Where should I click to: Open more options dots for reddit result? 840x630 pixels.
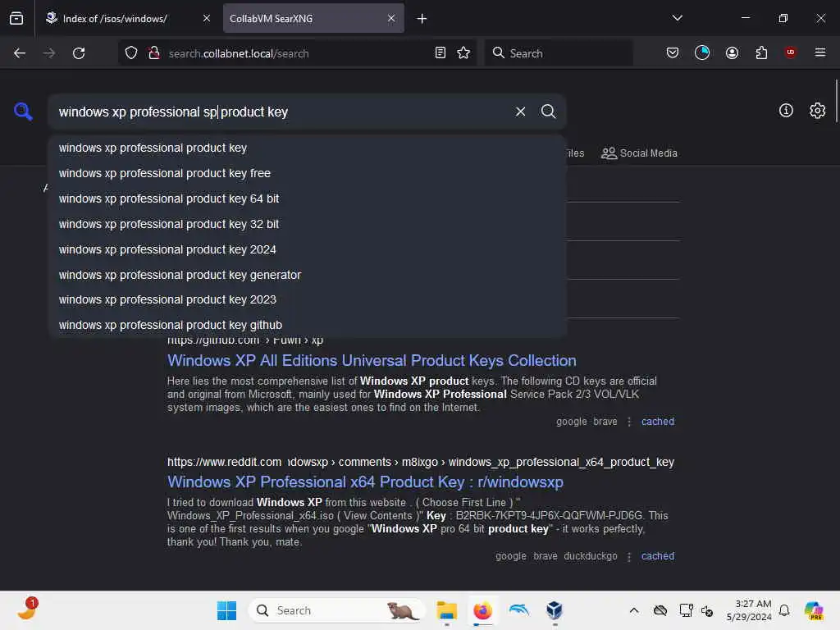pyautogui.click(x=629, y=557)
